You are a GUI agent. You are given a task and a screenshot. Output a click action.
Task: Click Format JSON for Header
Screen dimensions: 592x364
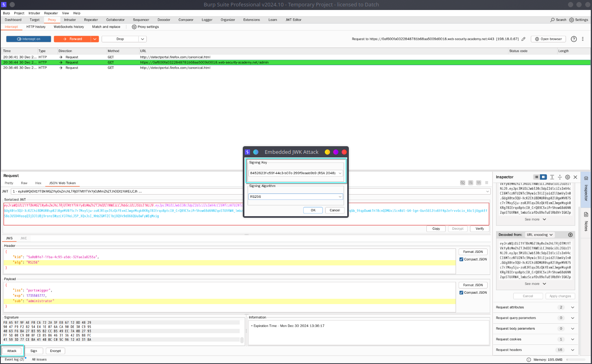473,252
